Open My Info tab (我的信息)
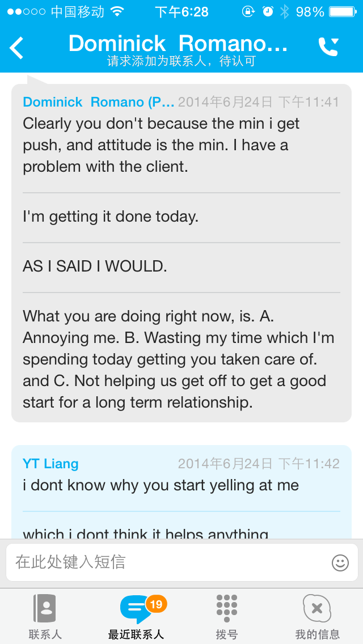 tap(317, 616)
